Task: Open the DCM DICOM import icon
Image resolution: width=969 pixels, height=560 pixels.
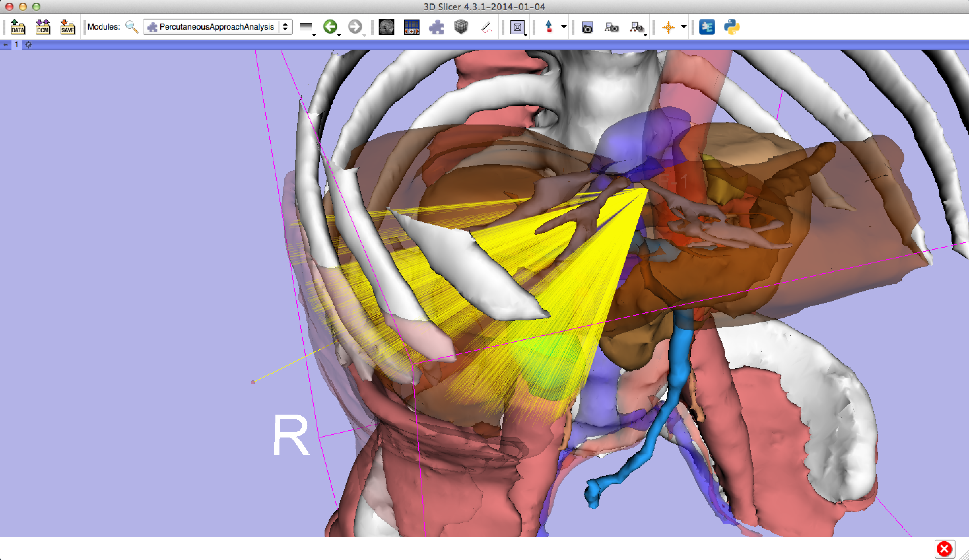Action: [43, 27]
